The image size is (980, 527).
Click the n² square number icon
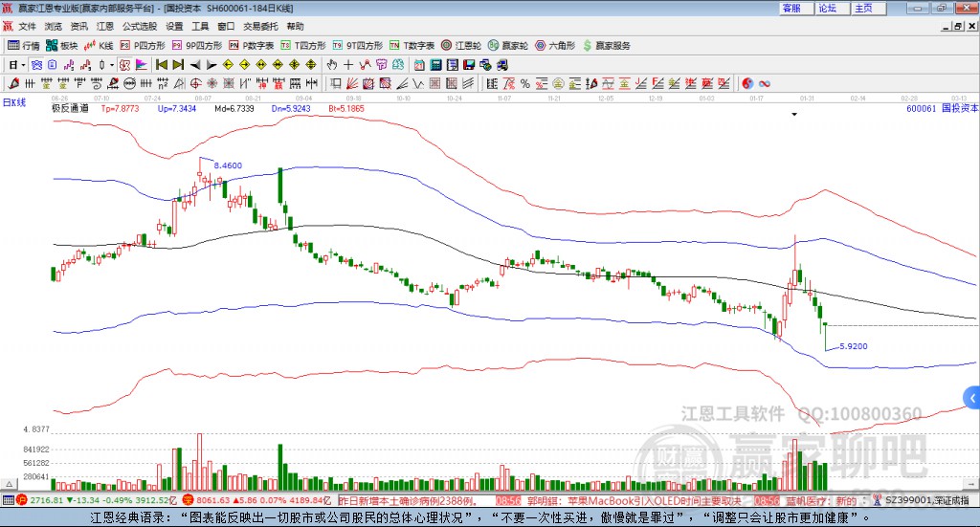click(163, 83)
